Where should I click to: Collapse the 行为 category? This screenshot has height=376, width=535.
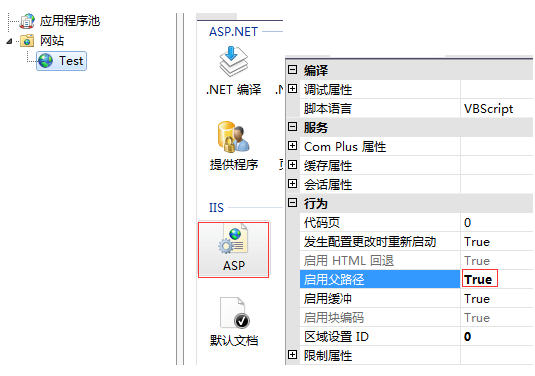coord(292,203)
